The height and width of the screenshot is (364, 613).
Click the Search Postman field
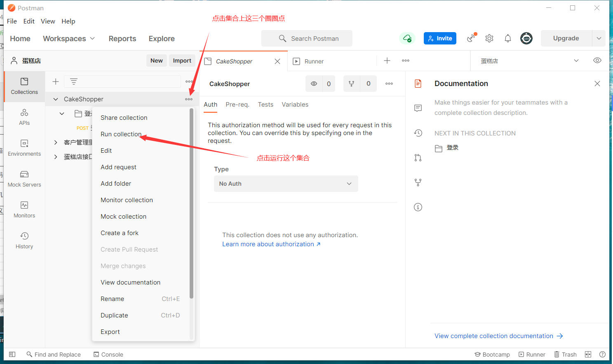click(307, 38)
